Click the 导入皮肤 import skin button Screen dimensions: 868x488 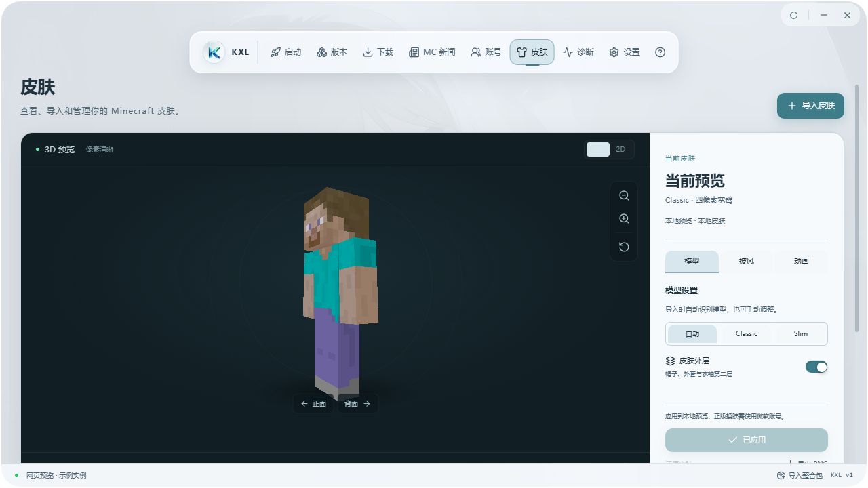(x=810, y=106)
